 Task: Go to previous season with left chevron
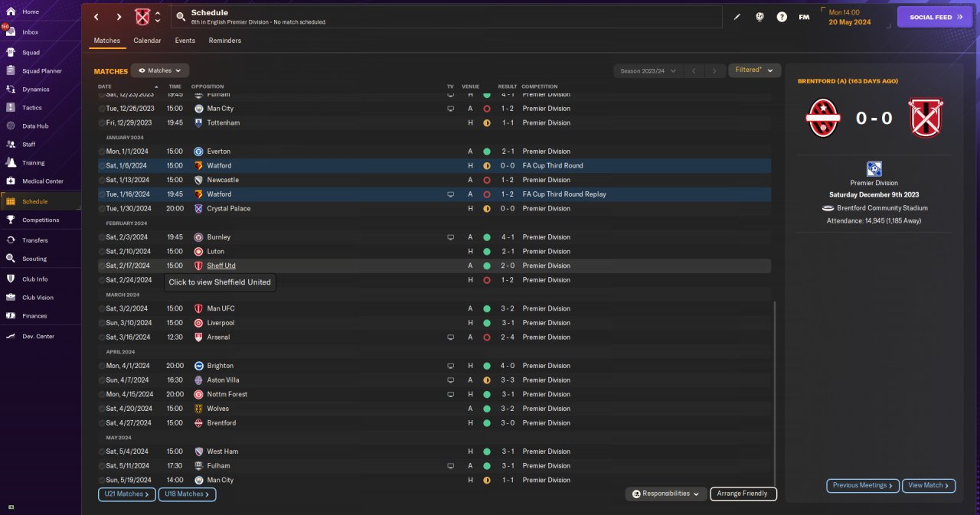point(694,70)
